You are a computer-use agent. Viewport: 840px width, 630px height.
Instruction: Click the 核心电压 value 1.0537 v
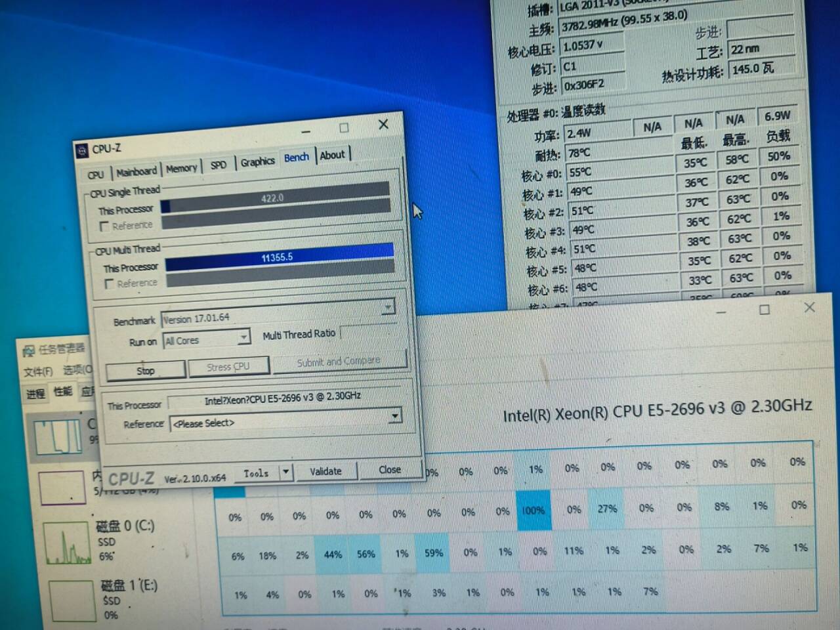591,45
